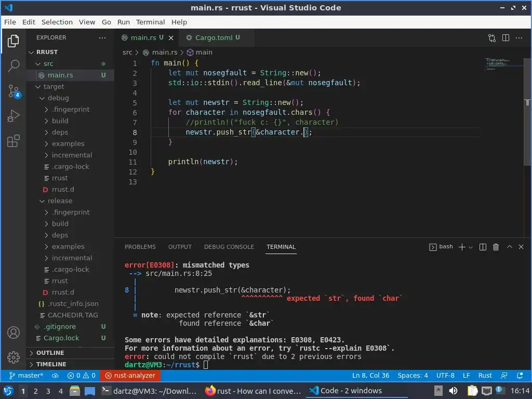Switch to the OUTPUT panel tab

pyautogui.click(x=180, y=247)
